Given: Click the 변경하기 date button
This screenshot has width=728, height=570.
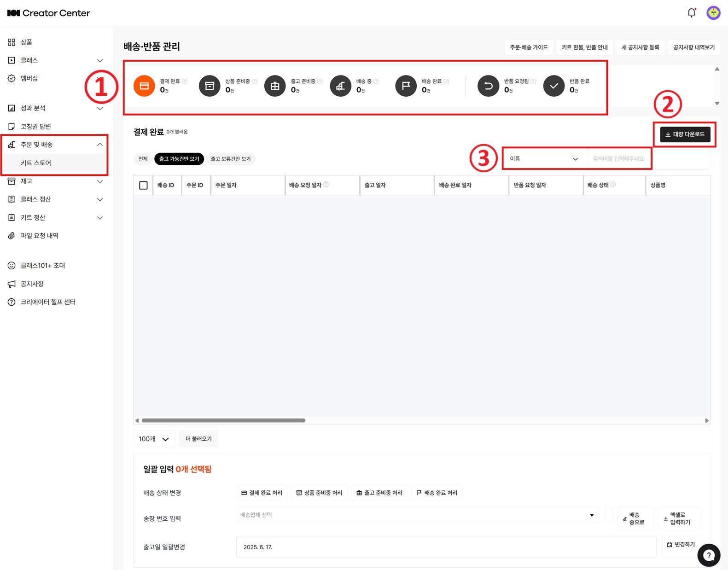Looking at the screenshot, I should (681, 545).
